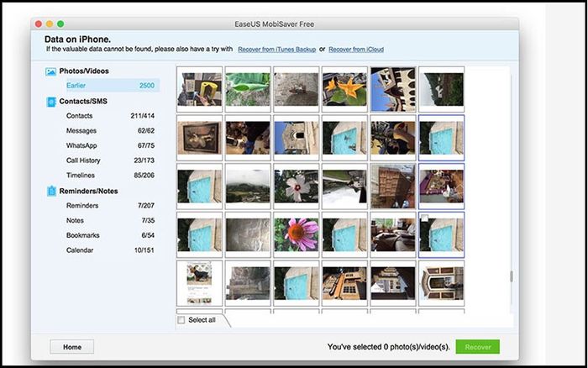This screenshot has height=368, width=588.
Task: Select the framed painting photo thumbnail
Action: [199, 138]
